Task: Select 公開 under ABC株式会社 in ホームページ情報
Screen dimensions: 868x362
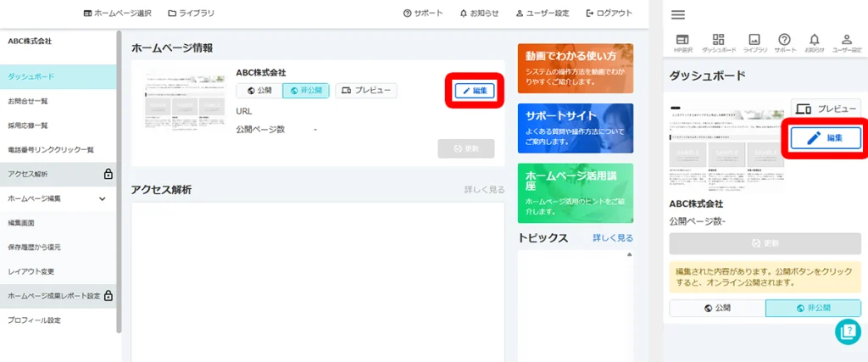Action: pos(259,91)
